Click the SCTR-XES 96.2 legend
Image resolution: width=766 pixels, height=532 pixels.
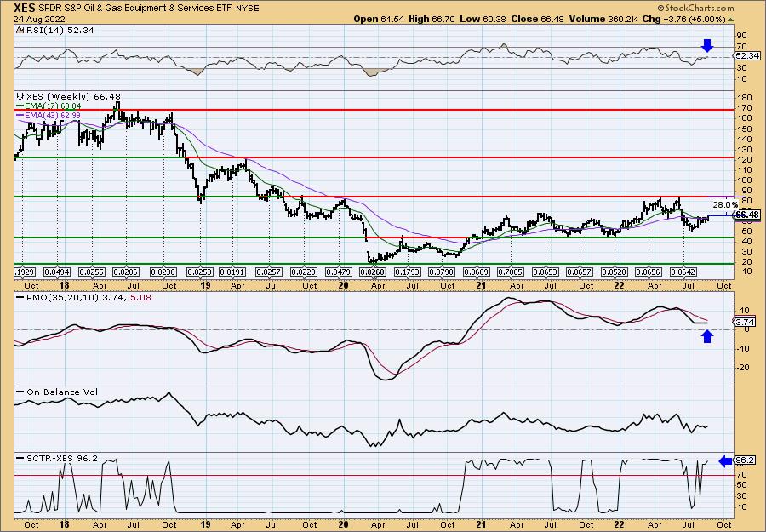coord(57,458)
